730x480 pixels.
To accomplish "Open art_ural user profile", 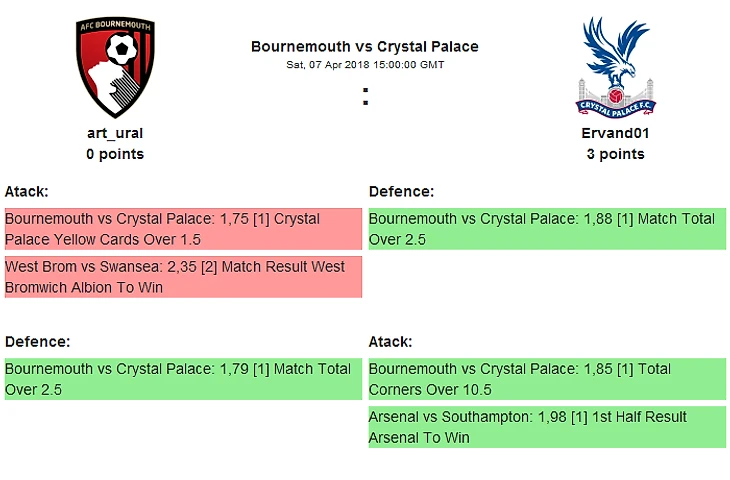I will pyautogui.click(x=115, y=133).
